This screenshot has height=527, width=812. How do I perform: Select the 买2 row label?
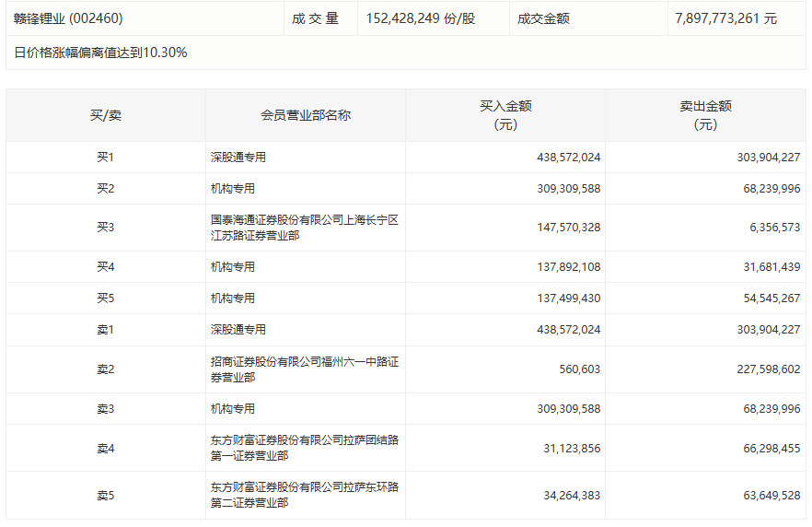[106, 189]
